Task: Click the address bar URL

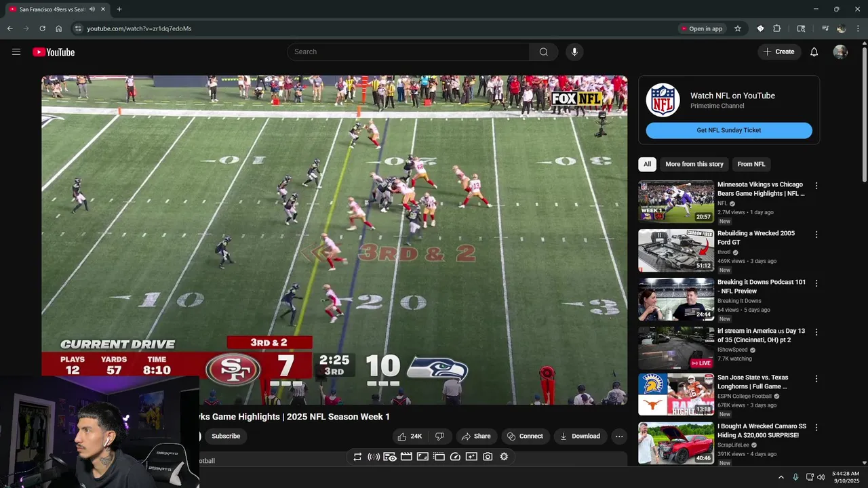Action: click(139, 28)
